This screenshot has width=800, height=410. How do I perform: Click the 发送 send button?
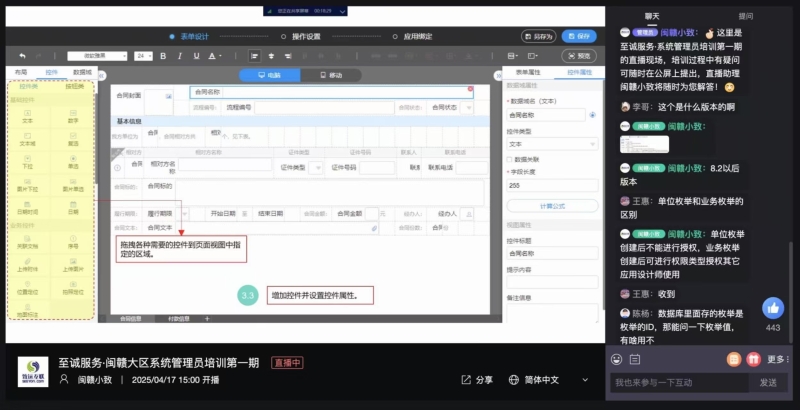[768, 382]
